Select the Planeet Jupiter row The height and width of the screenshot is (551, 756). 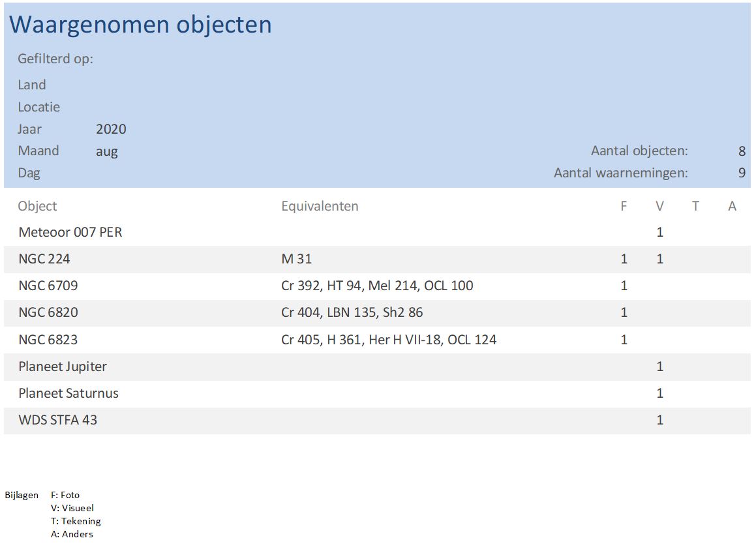coord(63,366)
